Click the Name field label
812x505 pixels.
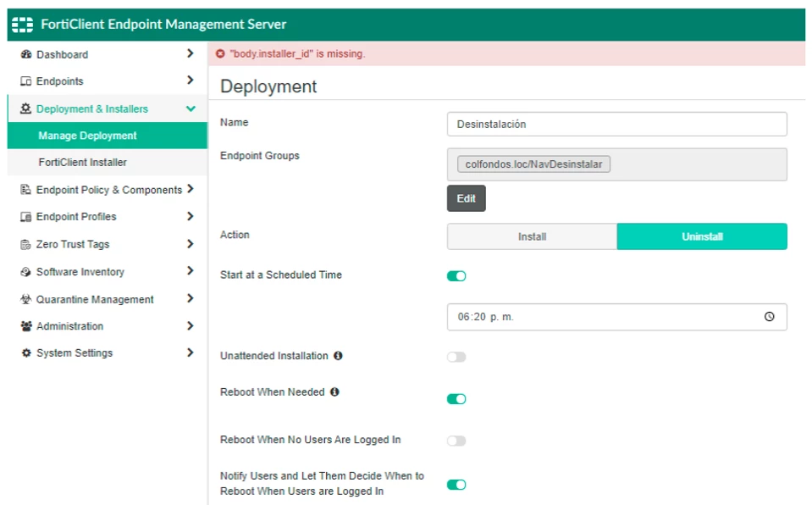(x=234, y=122)
